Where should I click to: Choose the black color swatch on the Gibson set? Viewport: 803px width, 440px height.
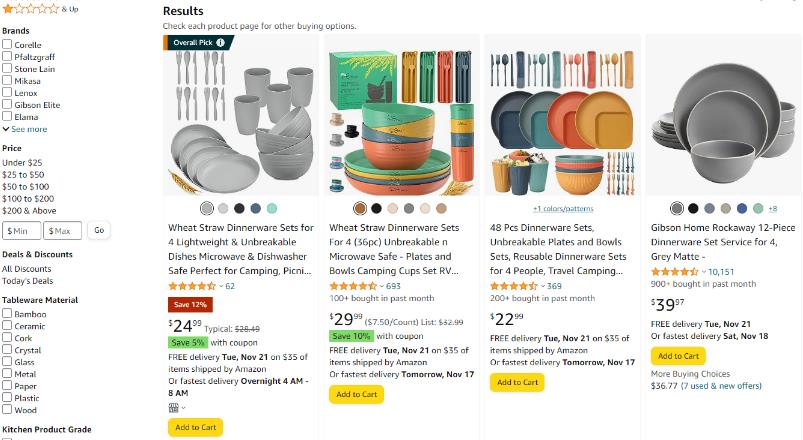click(x=693, y=208)
